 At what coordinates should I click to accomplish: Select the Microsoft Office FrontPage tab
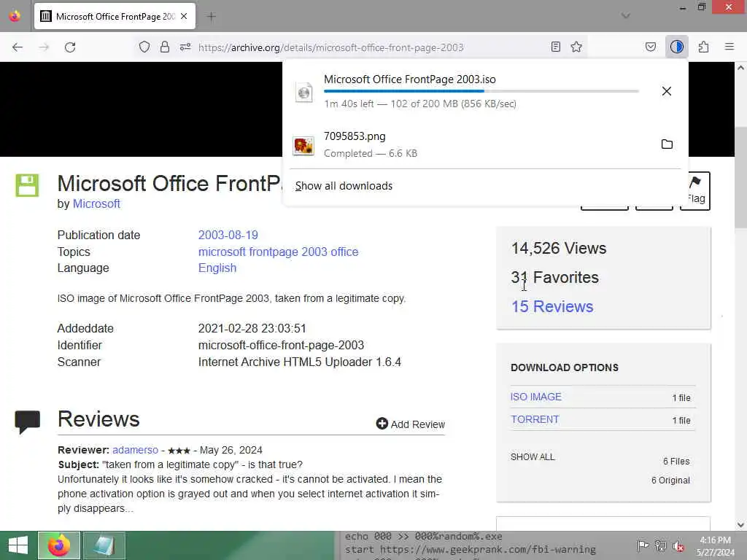115,16
